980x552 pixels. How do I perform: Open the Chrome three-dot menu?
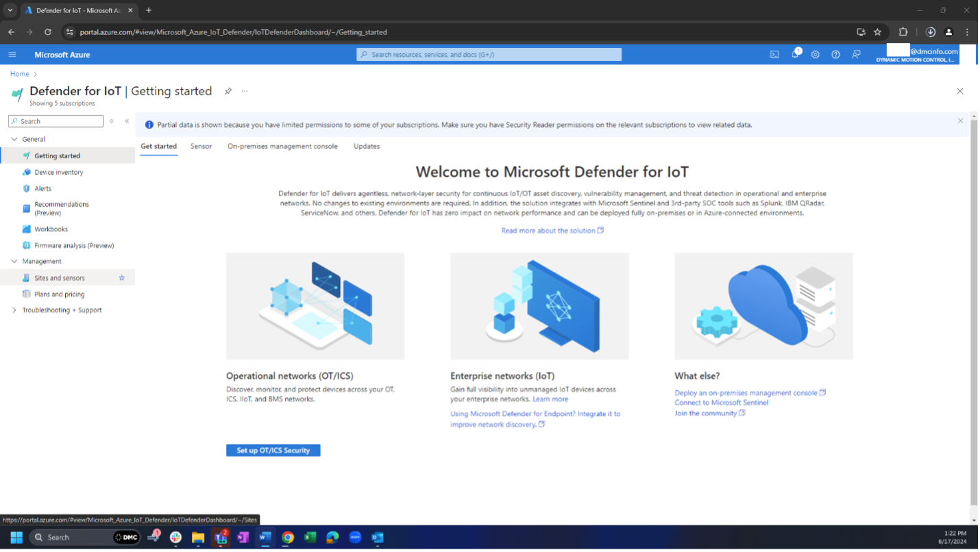(x=967, y=32)
